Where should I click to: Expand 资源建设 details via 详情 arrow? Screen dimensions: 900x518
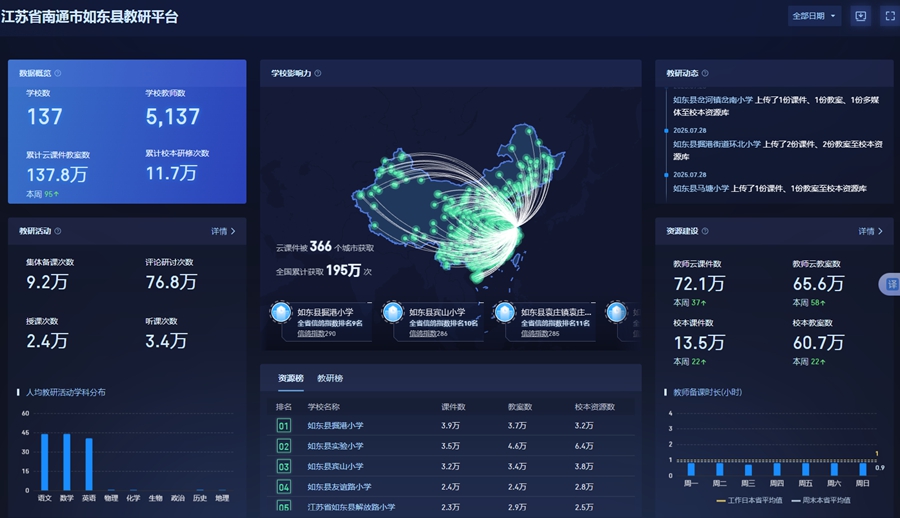click(x=871, y=231)
